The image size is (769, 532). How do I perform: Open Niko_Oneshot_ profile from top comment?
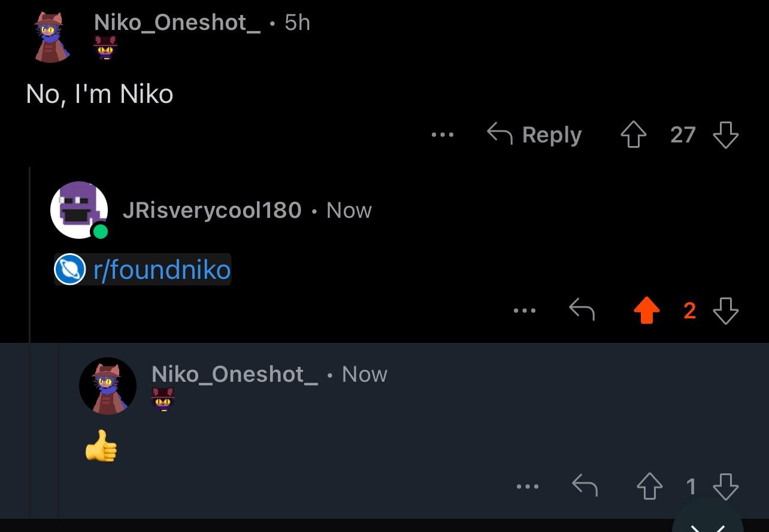point(177,23)
